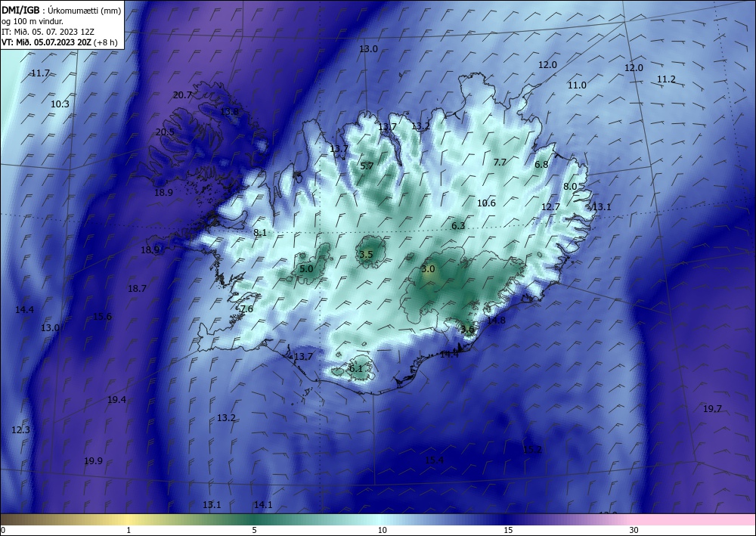Click the 19.4 value label
Screen dimensions: 756x536
click(116, 400)
